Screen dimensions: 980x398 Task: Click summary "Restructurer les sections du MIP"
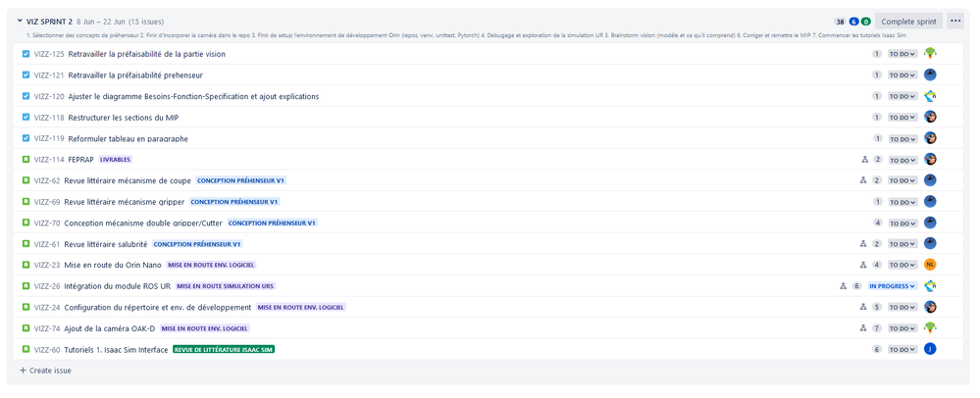[124, 118]
